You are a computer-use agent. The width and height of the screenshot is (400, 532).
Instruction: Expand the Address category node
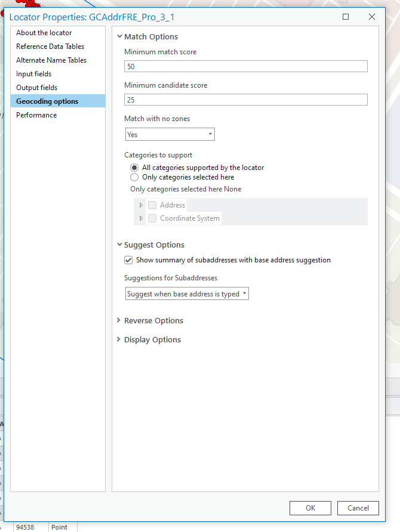coord(141,205)
